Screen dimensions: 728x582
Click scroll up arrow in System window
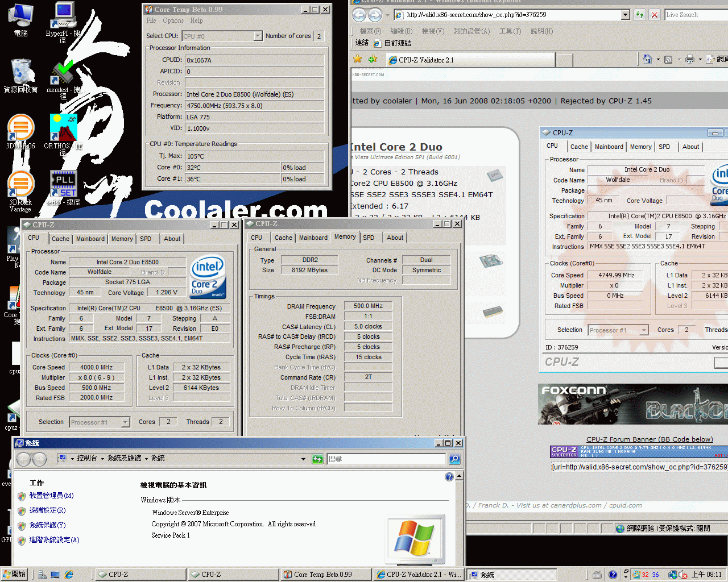tap(460, 476)
